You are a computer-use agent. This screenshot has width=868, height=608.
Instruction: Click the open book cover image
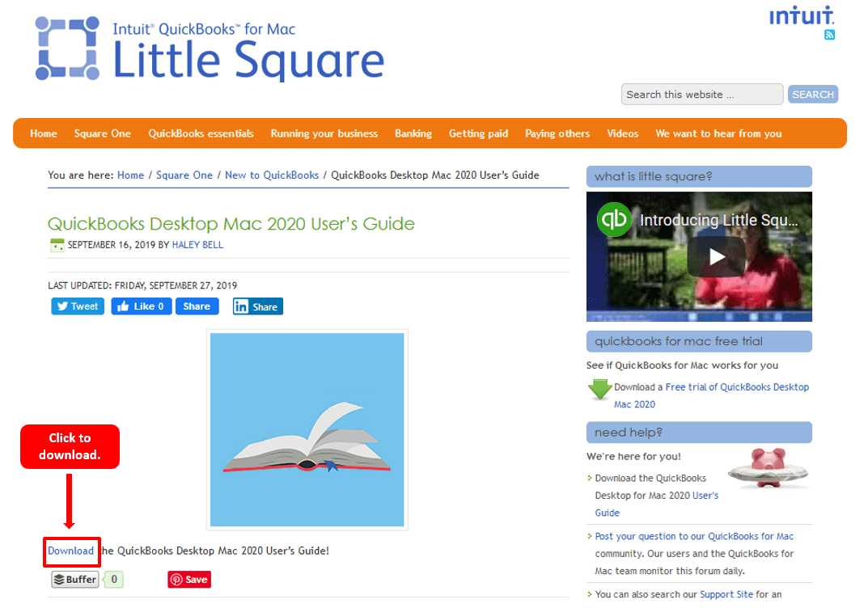(307, 430)
